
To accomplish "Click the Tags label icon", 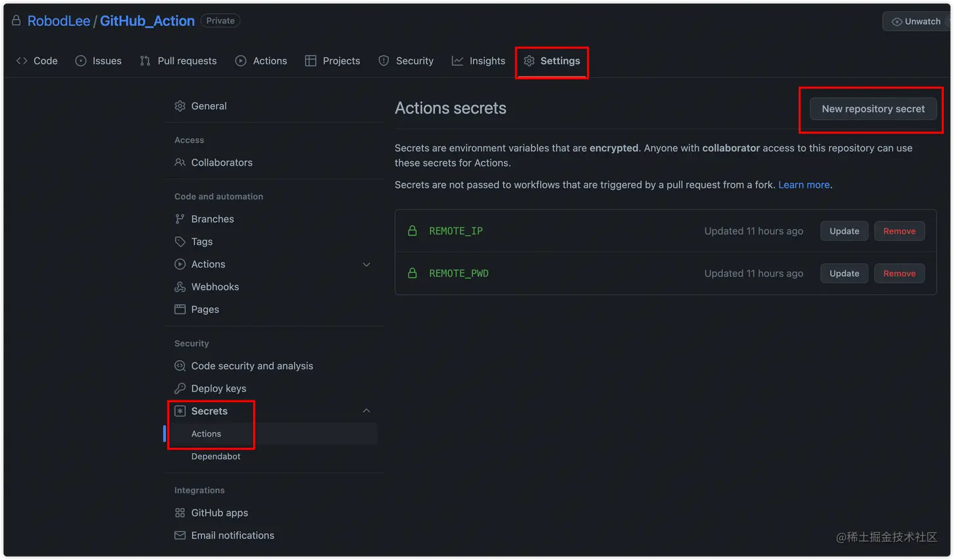I will pos(180,242).
